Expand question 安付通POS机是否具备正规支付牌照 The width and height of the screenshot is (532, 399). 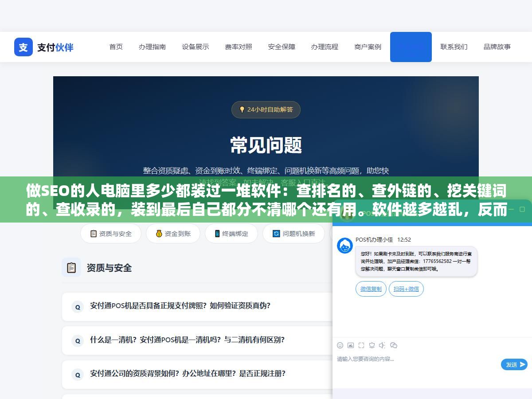pyautogui.click(x=197, y=306)
